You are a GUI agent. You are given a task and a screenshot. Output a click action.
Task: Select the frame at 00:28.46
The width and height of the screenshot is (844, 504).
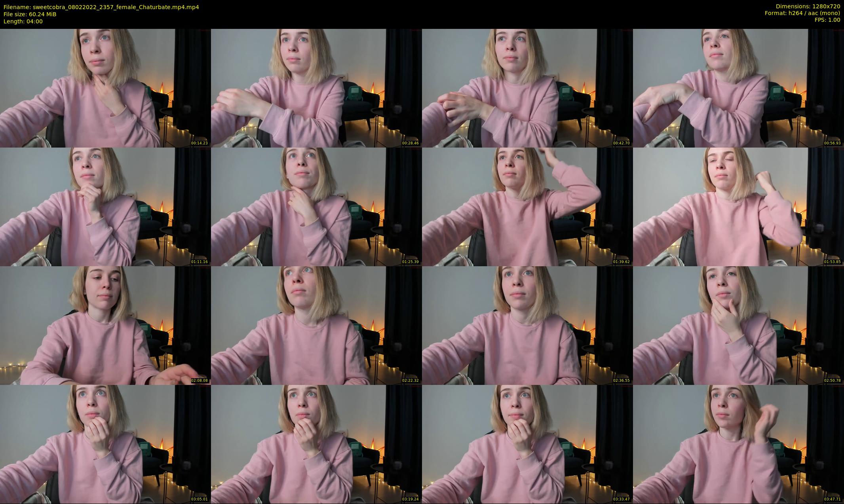pos(316,88)
